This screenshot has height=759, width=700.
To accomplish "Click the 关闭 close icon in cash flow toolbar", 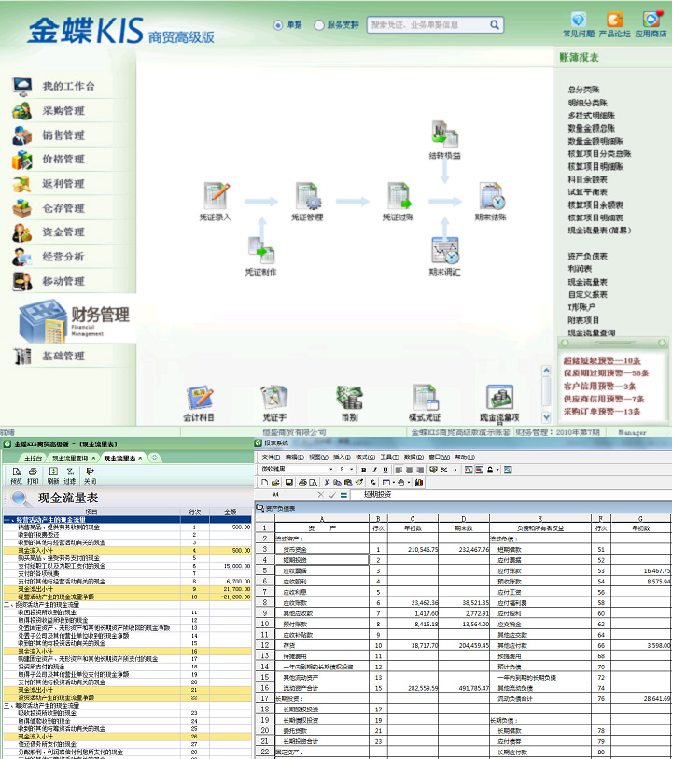I will tap(90, 471).
